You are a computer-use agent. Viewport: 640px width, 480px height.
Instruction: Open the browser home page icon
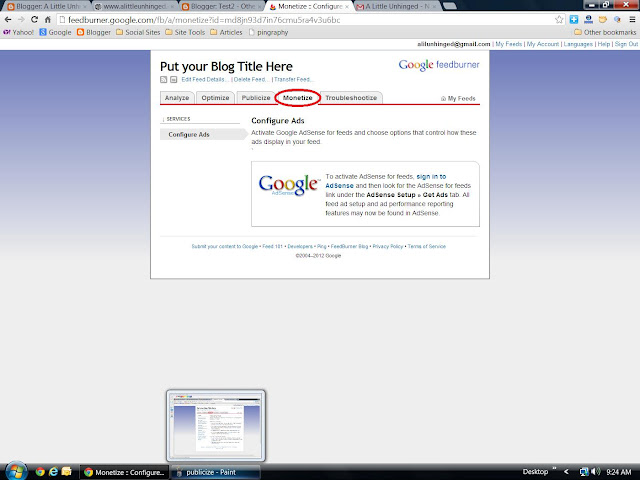pyautogui.click(x=48, y=20)
